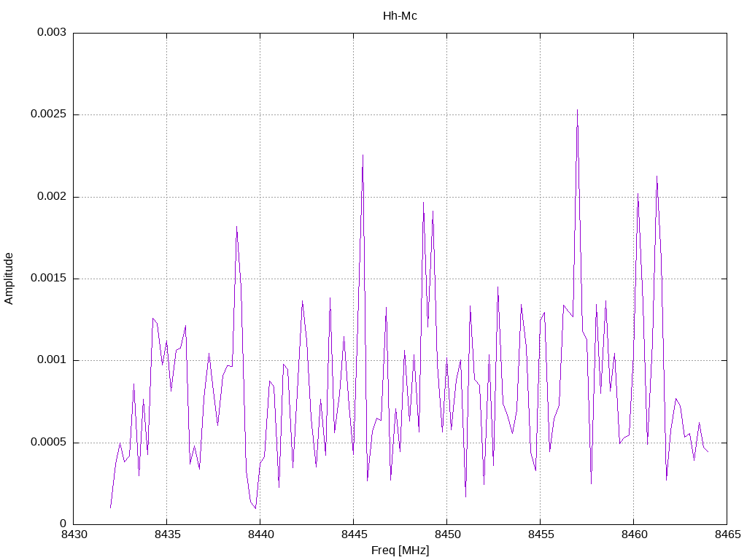Click the 0.0025 y-axis tick label
Screen dimensions: 747x560
[48, 114]
